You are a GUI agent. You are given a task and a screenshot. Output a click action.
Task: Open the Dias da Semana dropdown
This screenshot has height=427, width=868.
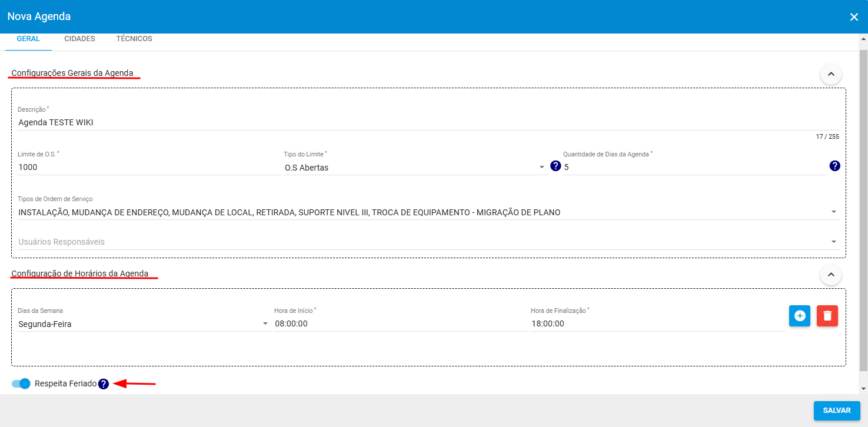tap(144, 323)
